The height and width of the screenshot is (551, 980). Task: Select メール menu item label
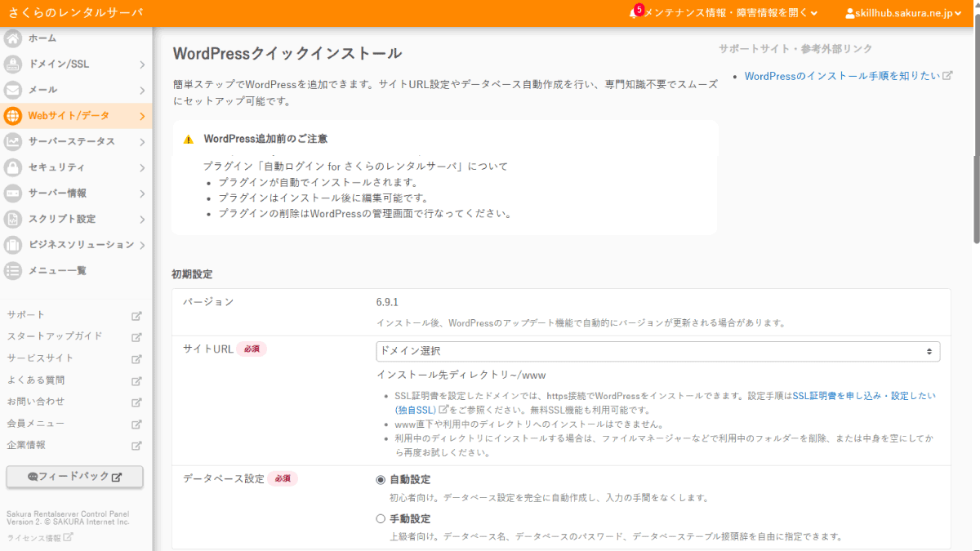click(42, 90)
